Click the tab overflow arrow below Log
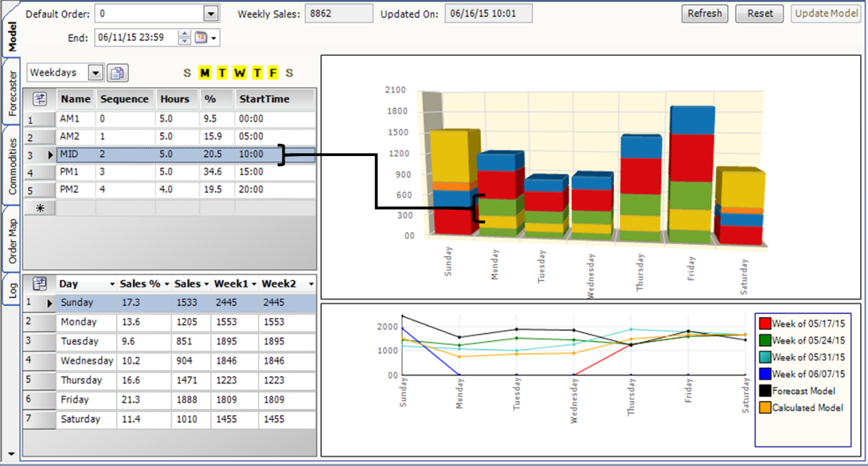868x466 pixels. pos(11,454)
